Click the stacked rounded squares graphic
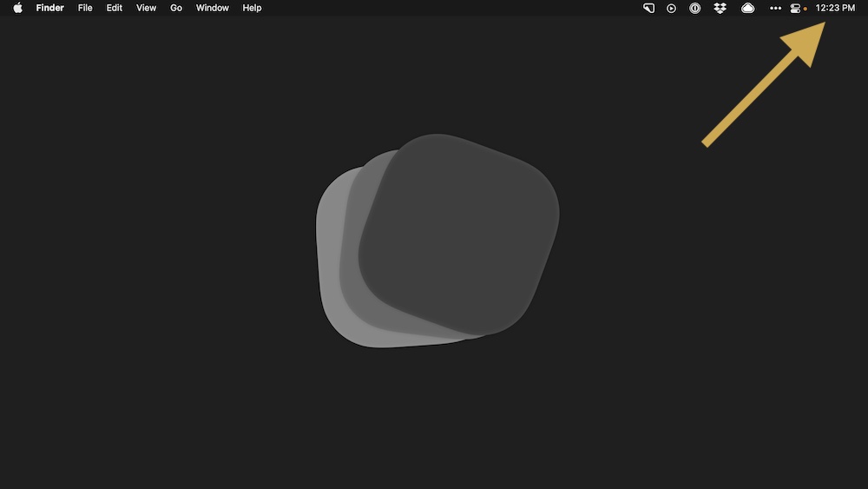Viewport: 868px width, 489px height. pos(437,241)
